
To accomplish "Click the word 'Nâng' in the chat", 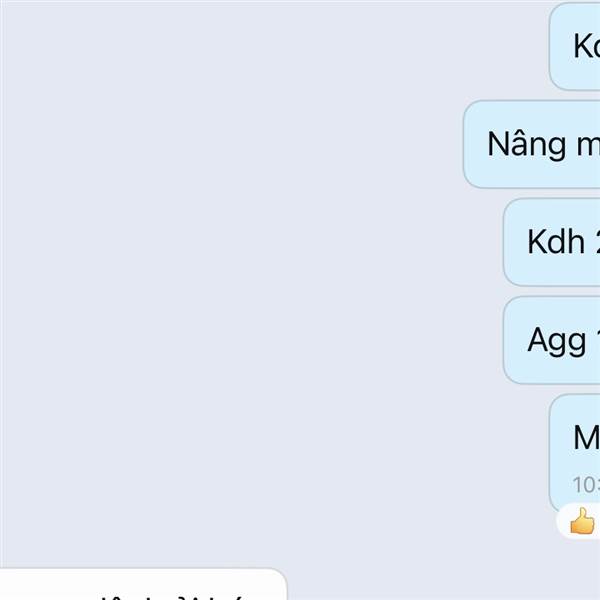I will click(527, 145).
